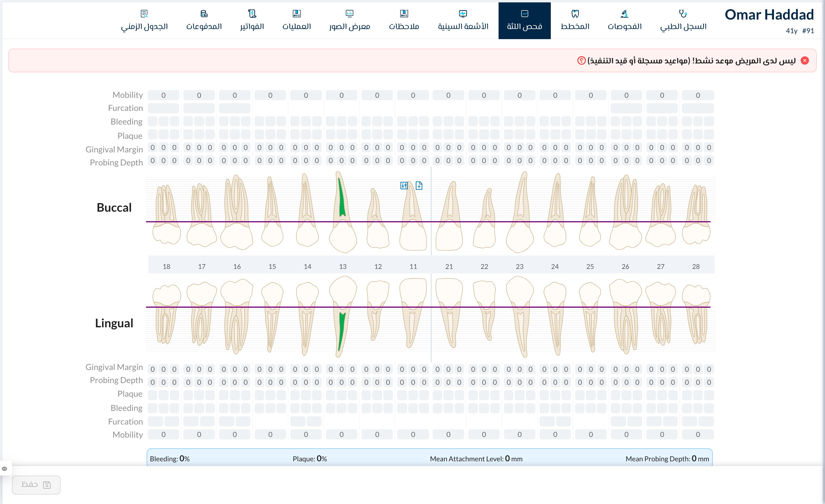Click the حفظ save button
The width and height of the screenshot is (825, 504).
coord(36,485)
